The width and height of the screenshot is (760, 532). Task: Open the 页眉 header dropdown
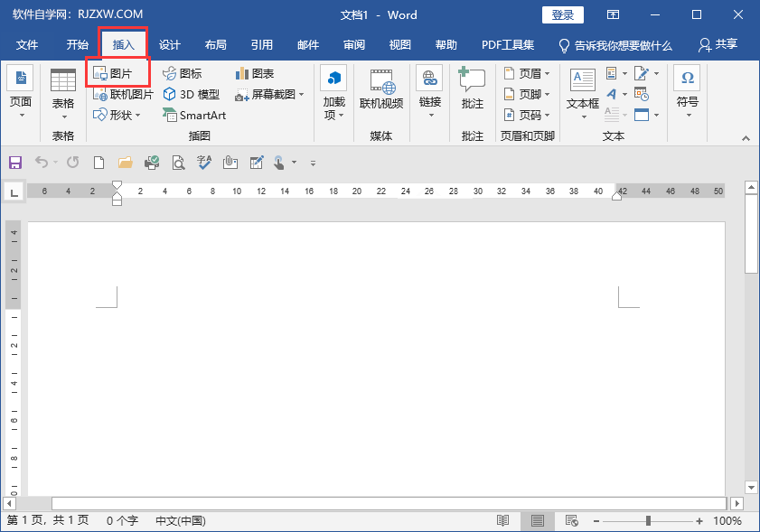pos(528,72)
